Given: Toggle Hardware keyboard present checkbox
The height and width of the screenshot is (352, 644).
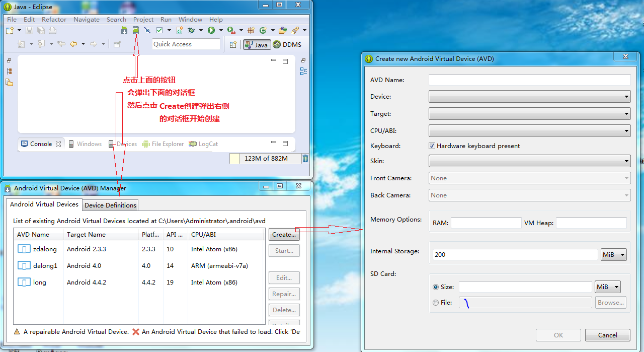Looking at the screenshot, I should (x=432, y=146).
